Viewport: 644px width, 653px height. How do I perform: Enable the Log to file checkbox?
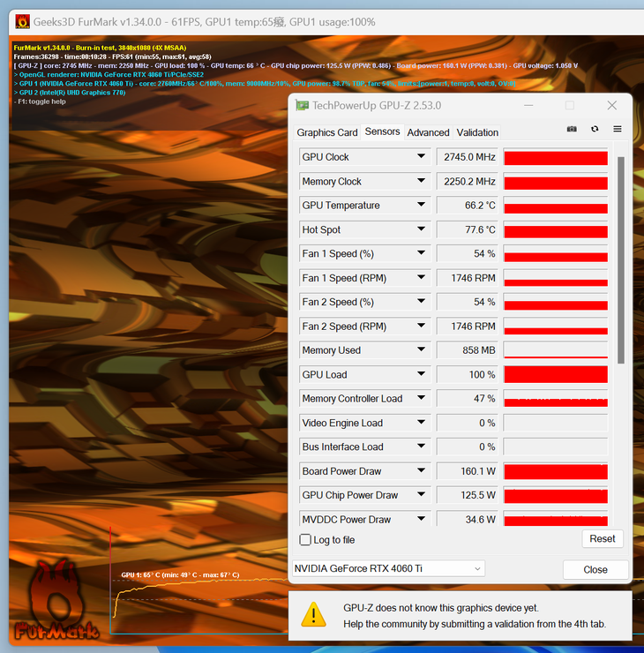click(x=305, y=540)
